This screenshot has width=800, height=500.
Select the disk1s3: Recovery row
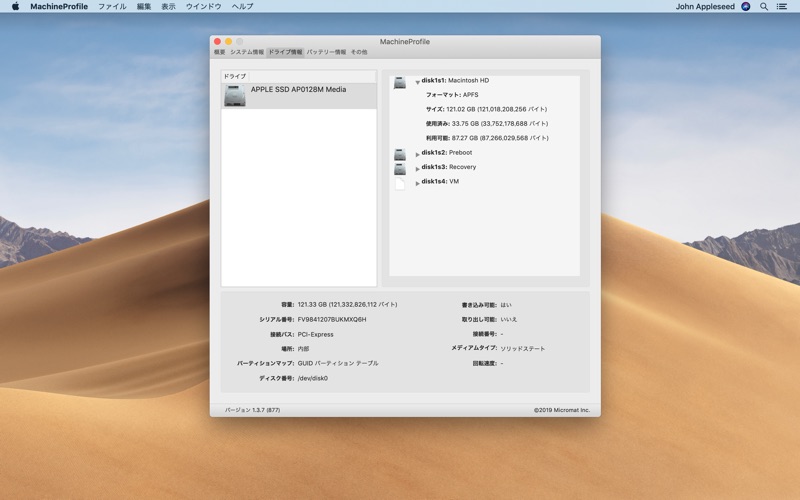pos(448,167)
